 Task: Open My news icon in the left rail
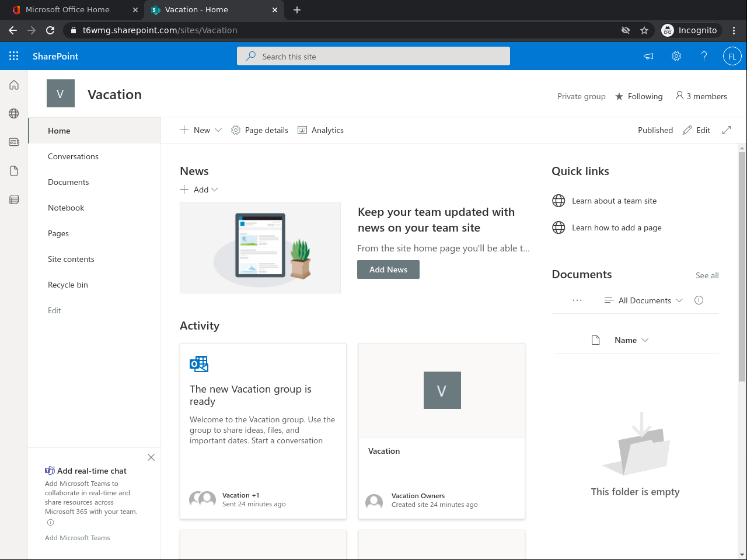(x=14, y=142)
